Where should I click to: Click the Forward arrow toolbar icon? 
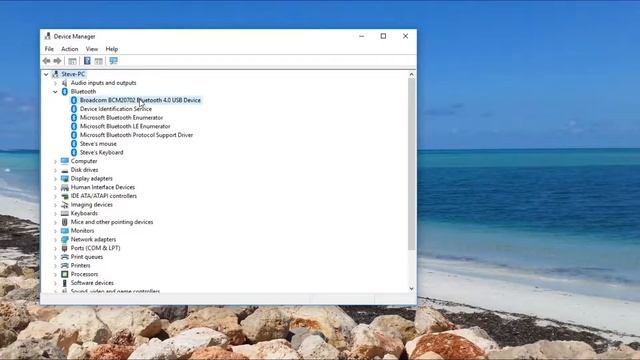(58, 61)
